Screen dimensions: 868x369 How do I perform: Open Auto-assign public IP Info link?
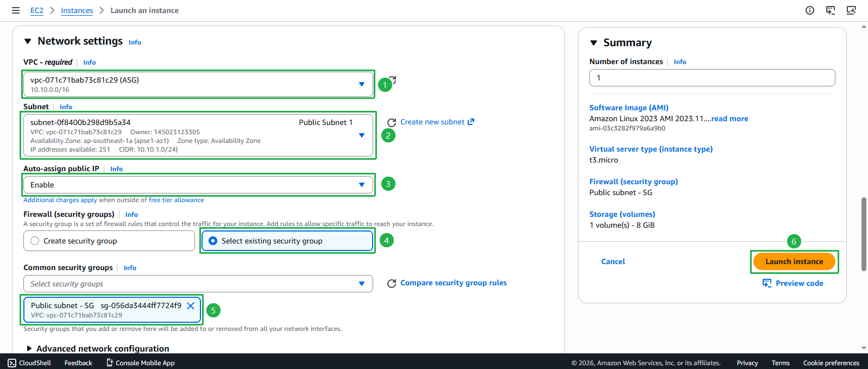[116, 169]
